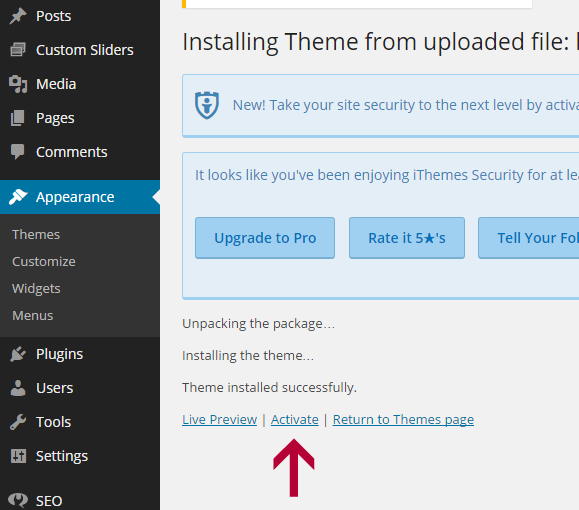Click the Comments speech bubble icon
This screenshot has width=579, height=510.
pos(18,152)
